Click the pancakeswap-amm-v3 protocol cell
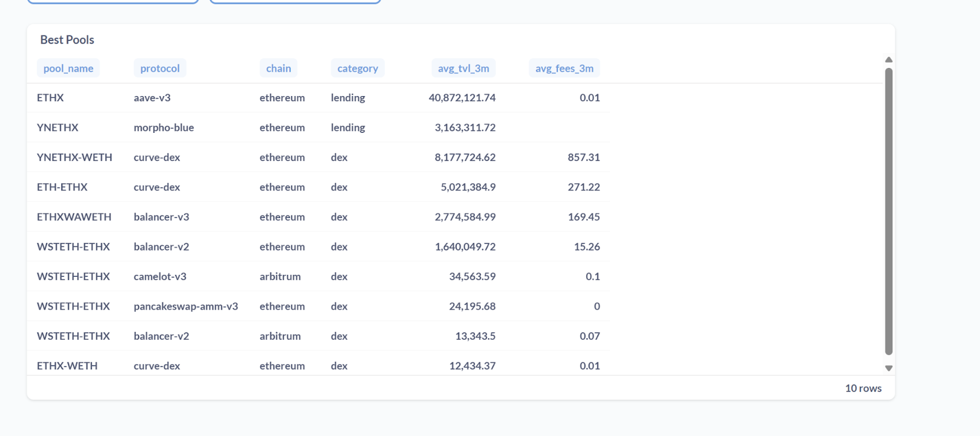 click(x=186, y=306)
